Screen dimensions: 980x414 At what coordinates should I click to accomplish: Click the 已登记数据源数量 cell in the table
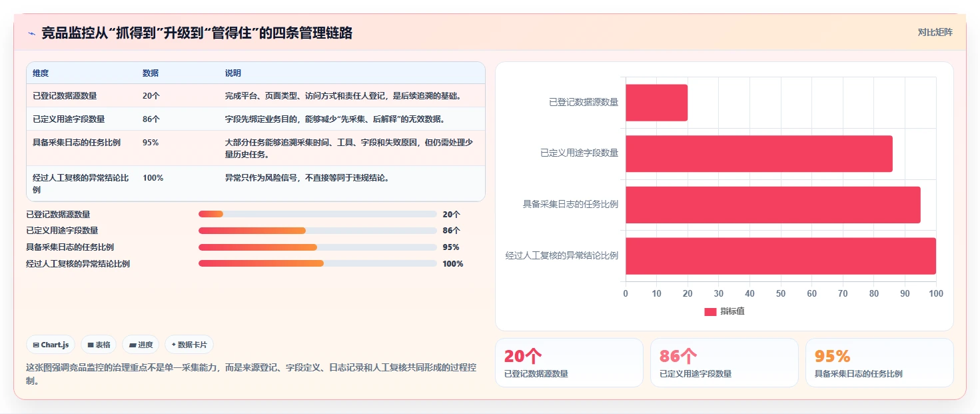pos(65,96)
